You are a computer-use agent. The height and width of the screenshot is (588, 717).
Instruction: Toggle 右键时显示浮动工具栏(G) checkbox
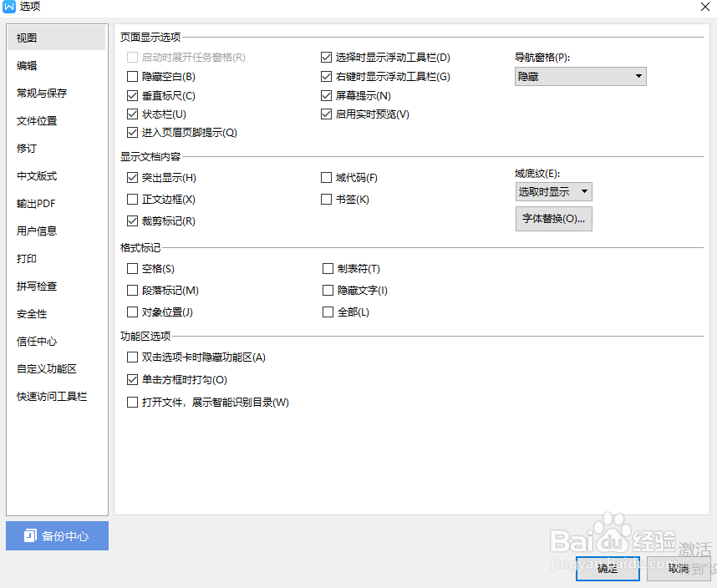(x=326, y=76)
